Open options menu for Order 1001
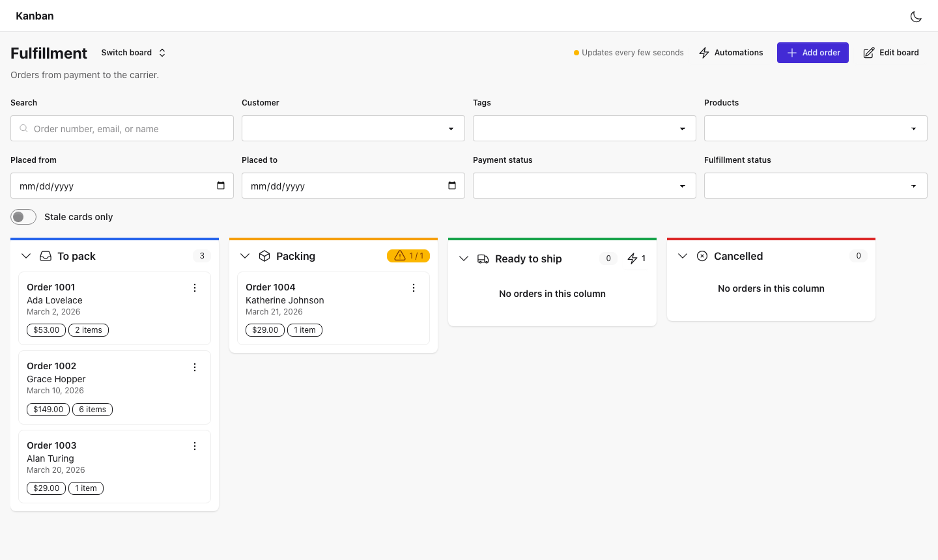The height and width of the screenshot is (560, 938). point(195,288)
